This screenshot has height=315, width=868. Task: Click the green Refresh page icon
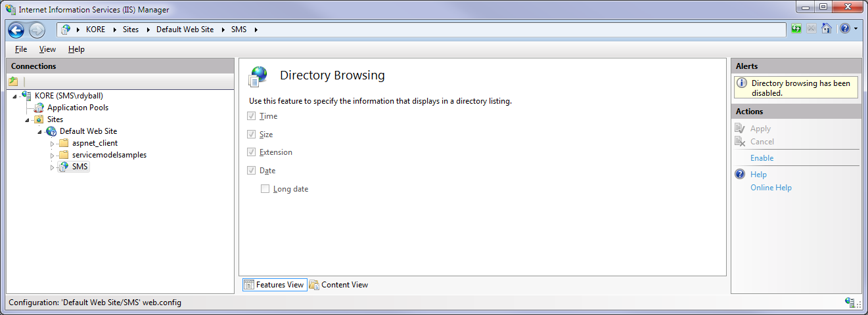(796, 29)
